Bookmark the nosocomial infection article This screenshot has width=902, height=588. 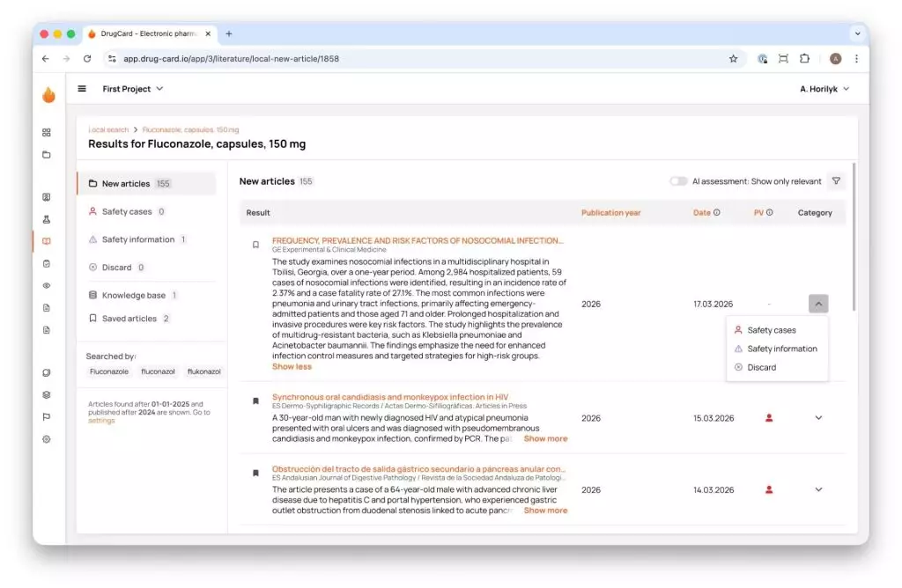click(x=256, y=245)
